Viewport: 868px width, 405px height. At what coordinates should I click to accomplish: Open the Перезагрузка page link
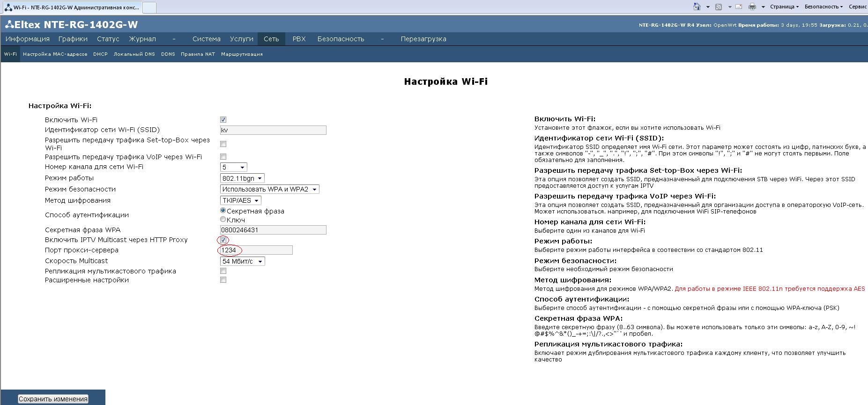pos(423,39)
